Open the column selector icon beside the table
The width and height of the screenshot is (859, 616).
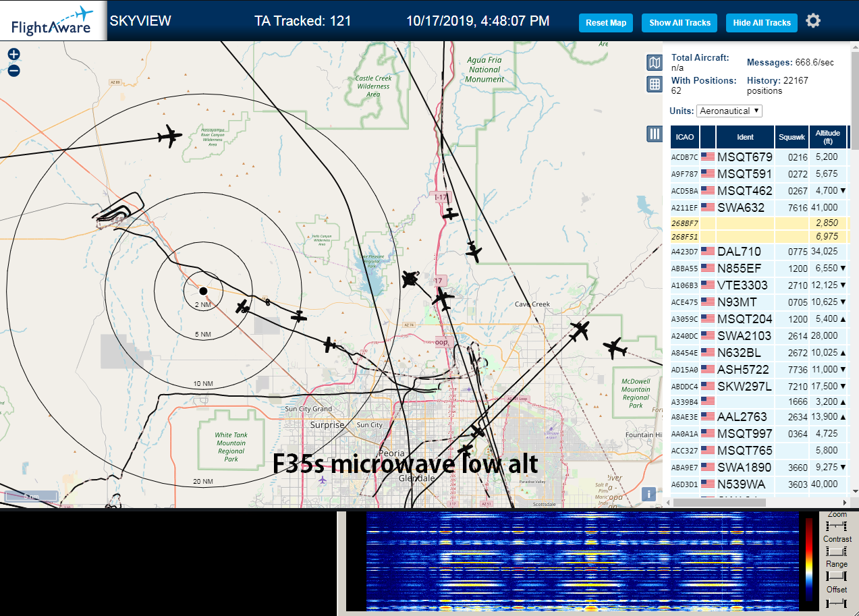[x=655, y=134]
